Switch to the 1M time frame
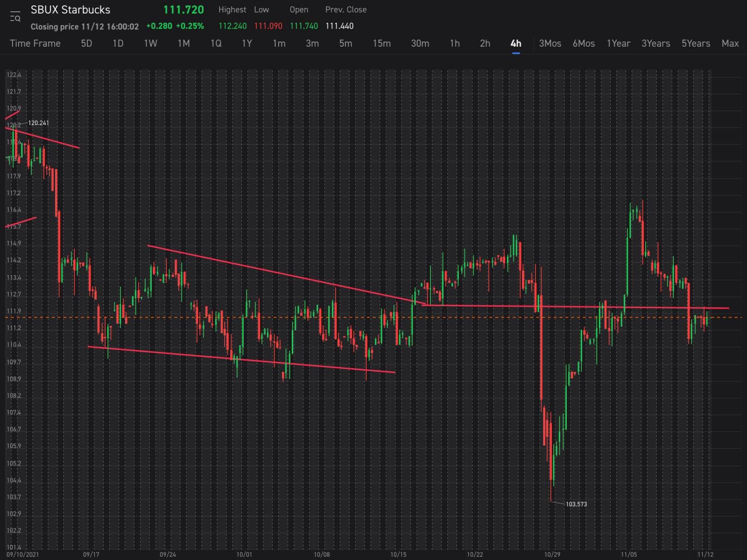The image size is (747, 560). [183, 43]
